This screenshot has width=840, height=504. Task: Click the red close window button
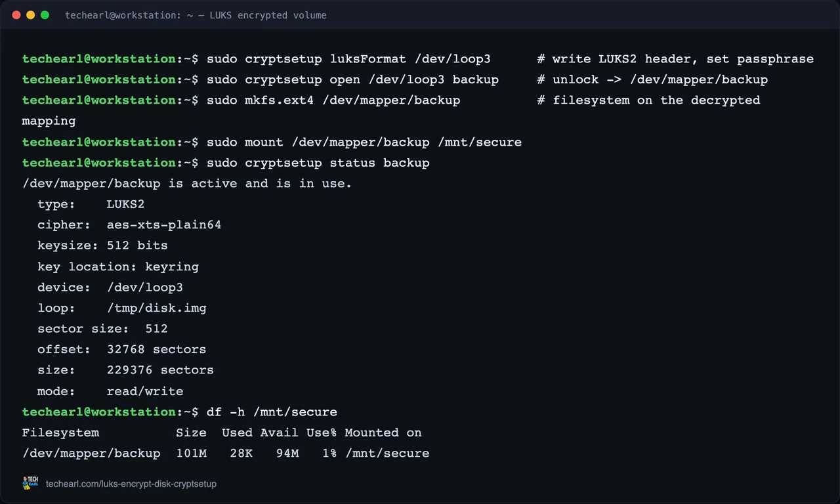pos(16,14)
